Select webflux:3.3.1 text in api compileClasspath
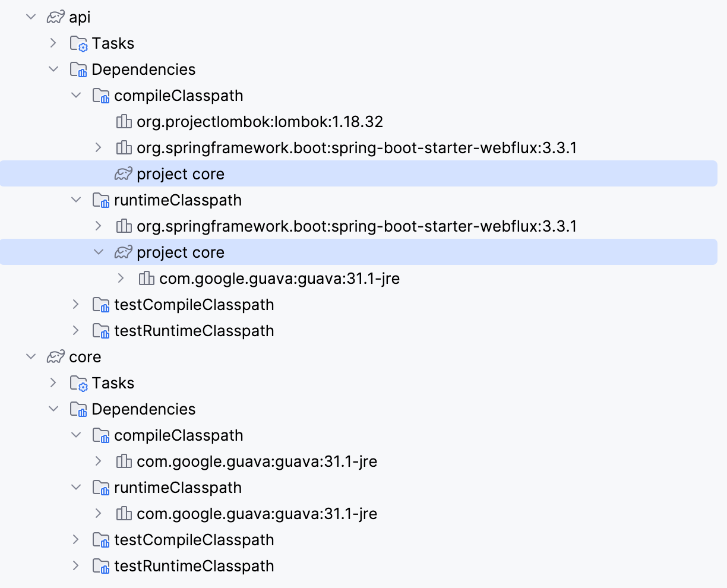Viewport: 727px width, 588px height. [x=356, y=148]
